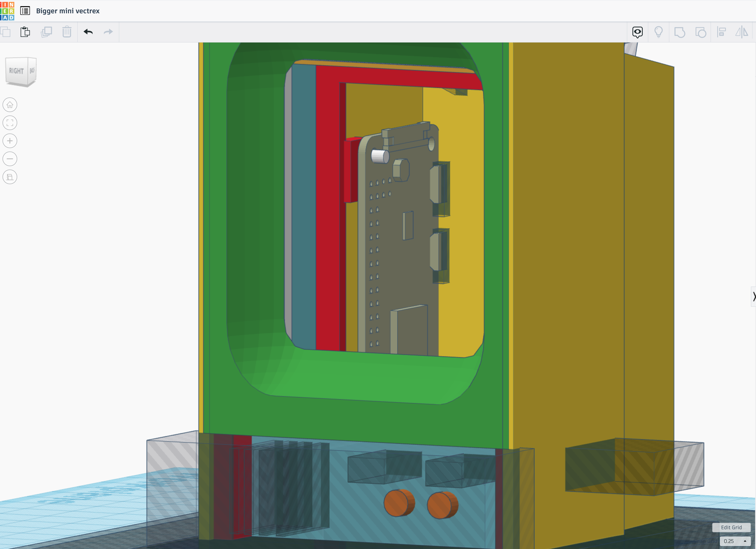Open the designs list menu icon
The image size is (756, 549).
25,11
